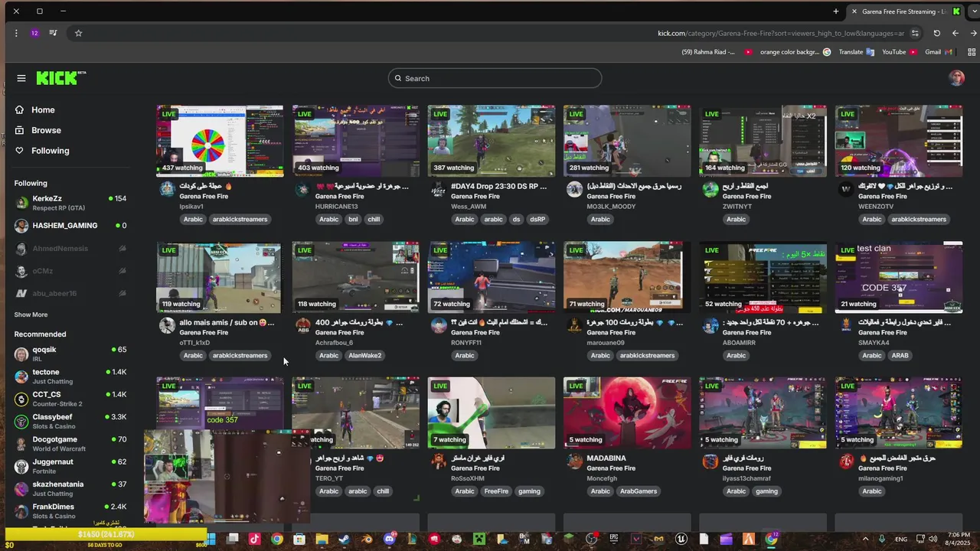
Task: Expand Show More under Following
Action: pyautogui.click(x=31, y=315)
